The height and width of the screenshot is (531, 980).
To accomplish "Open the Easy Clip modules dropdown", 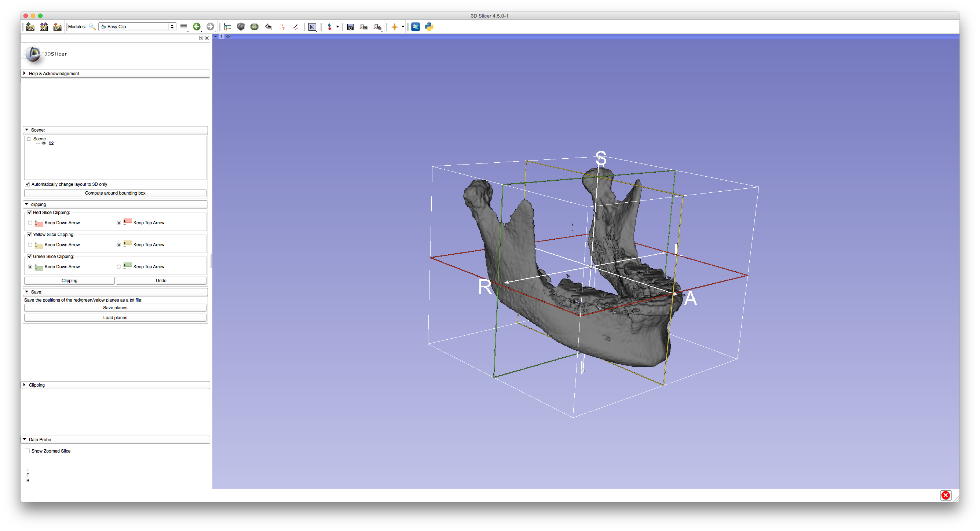I will click(137, 27).
